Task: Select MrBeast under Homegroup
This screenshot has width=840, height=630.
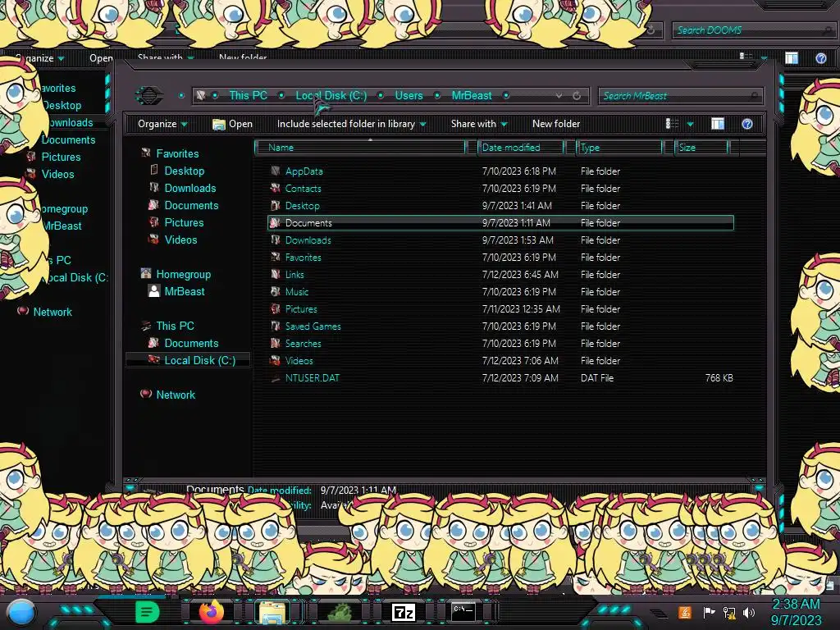Action: click(x=185, y=291)
